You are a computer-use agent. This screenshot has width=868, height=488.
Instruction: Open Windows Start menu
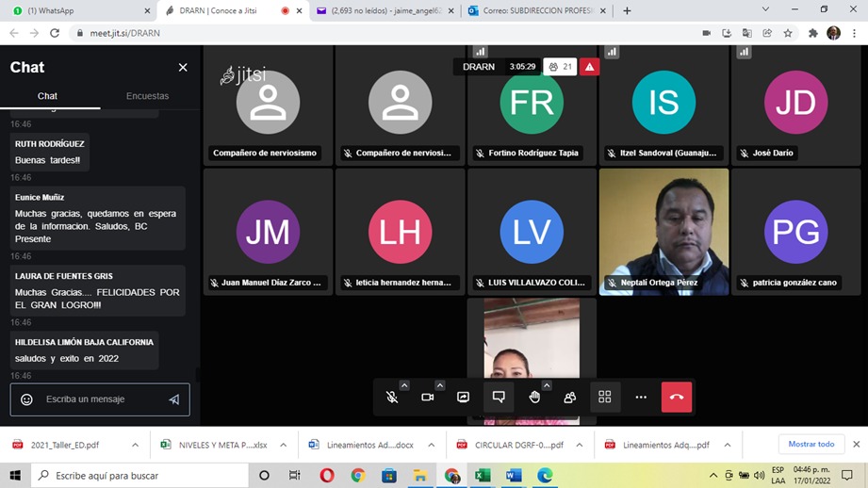tap(15, 475)
